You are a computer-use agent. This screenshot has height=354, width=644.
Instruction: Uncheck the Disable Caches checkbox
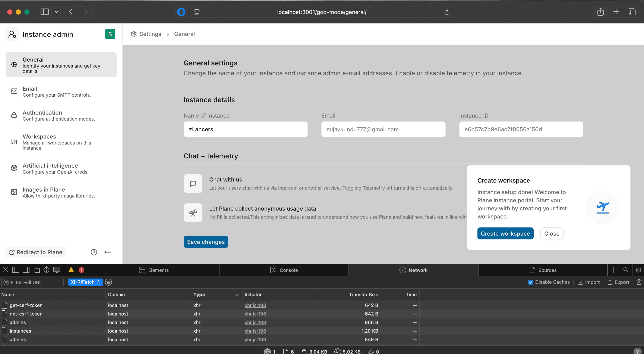tap(530, 282)
